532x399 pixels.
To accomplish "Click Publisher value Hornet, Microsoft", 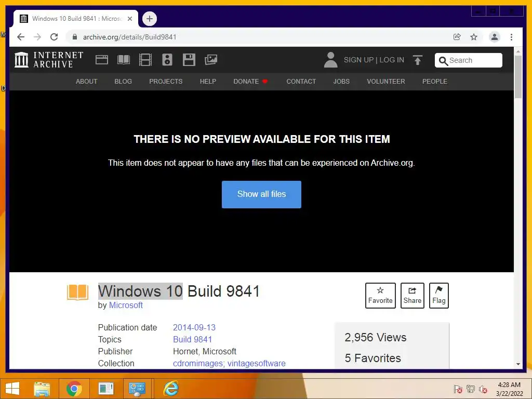I will coord(205,352).
